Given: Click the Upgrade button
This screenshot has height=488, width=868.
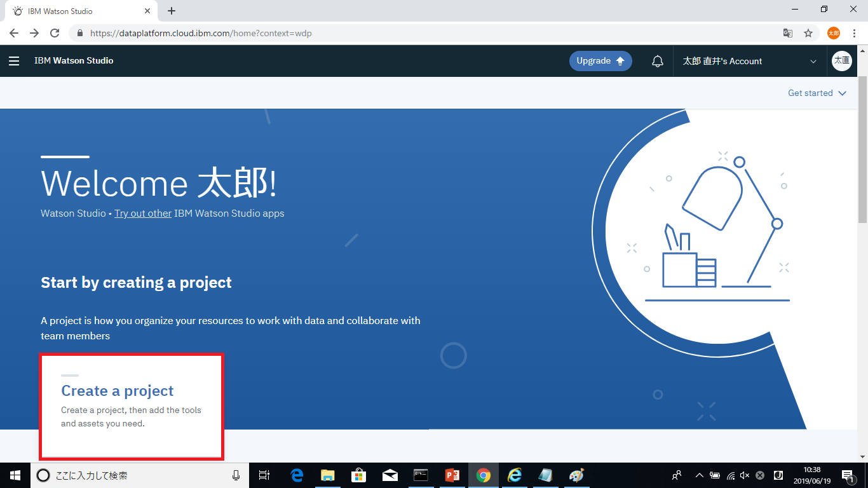Looking at the screenshot, I should [600, 61].
